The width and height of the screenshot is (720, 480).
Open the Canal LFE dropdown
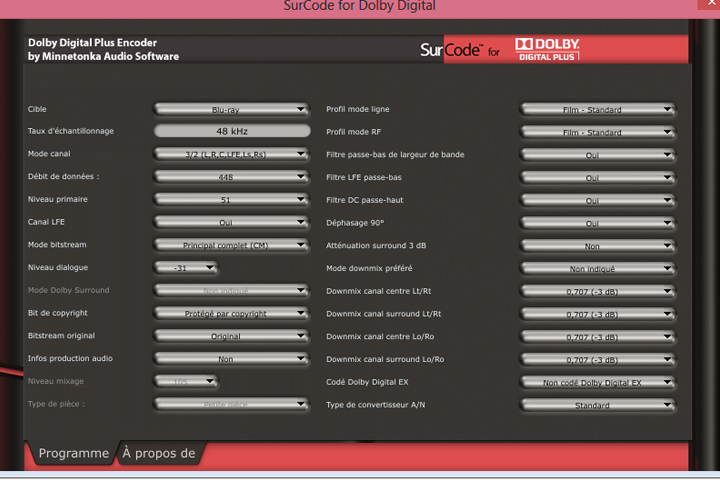232,222
